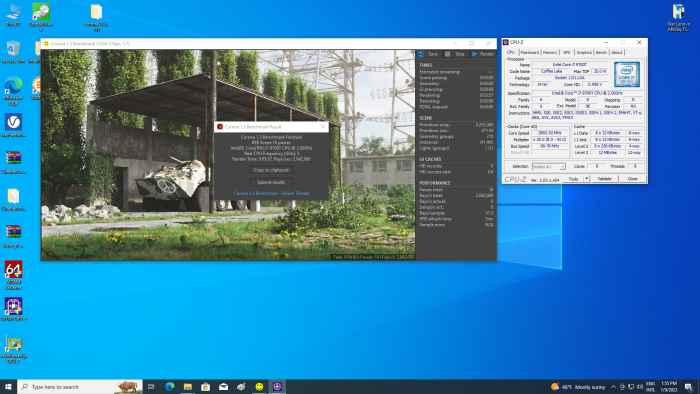Click the CPU specification string in CPU-Z

point(586,93)
